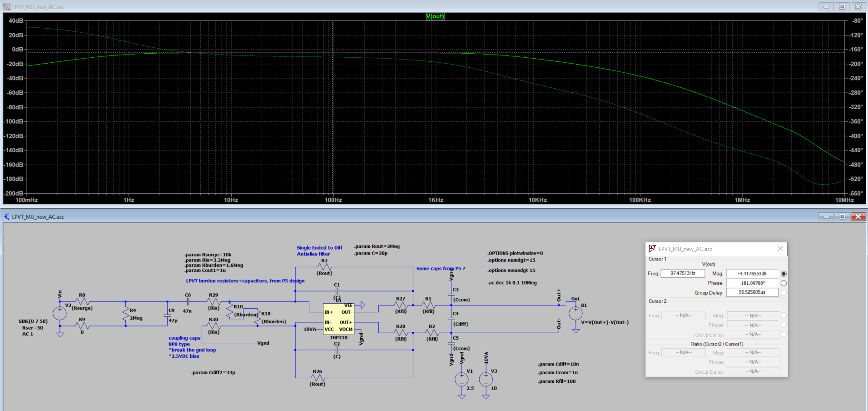Select resistor R4 2Meg symbol
868x411 pixels.
point(126,314)
